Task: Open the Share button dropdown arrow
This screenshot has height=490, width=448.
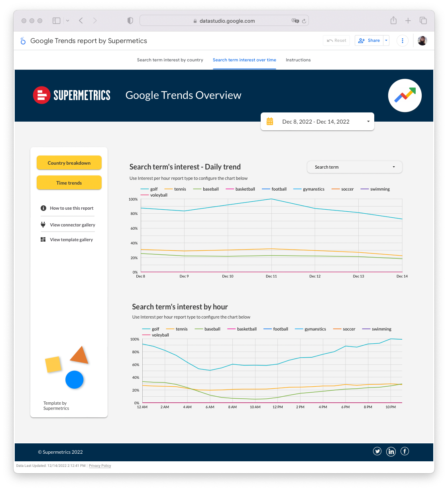Action: [x=386, y=41]
